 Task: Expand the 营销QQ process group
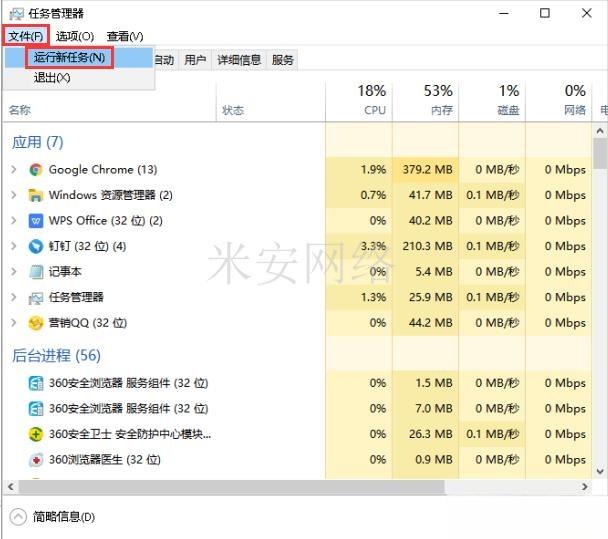(x=14, y=323)
